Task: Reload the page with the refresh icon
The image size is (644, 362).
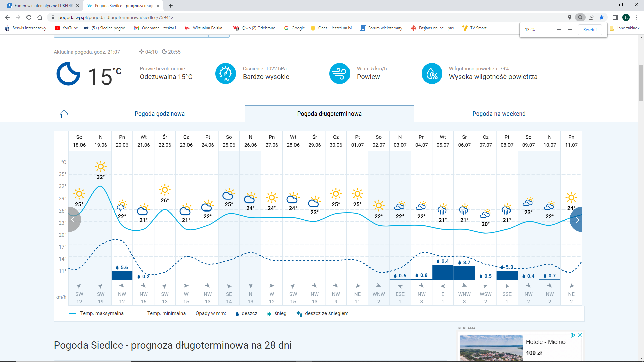Action: tap(29, 17)
